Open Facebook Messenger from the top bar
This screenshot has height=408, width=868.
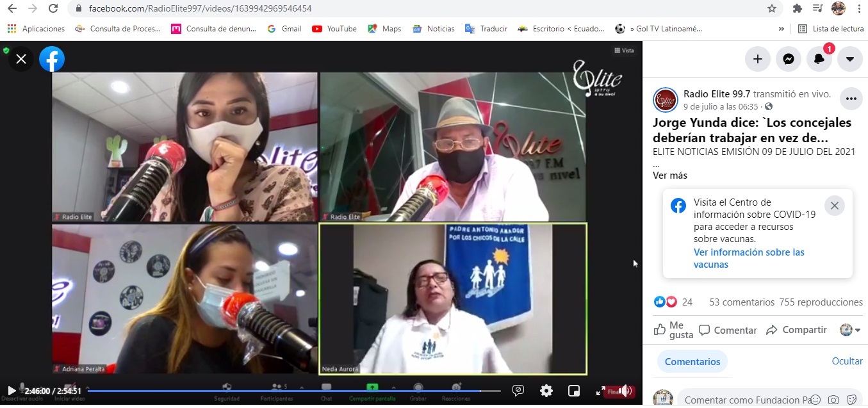tap(789, 59)
